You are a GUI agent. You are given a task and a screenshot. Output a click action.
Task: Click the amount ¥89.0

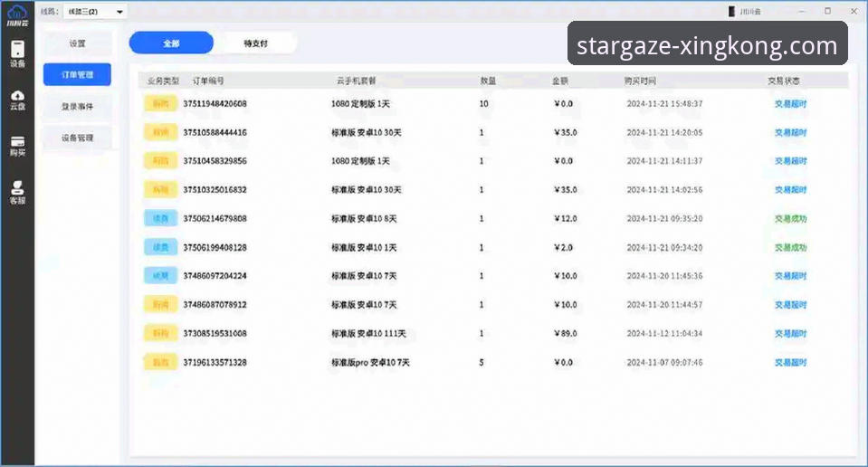[x=565, y=333]
